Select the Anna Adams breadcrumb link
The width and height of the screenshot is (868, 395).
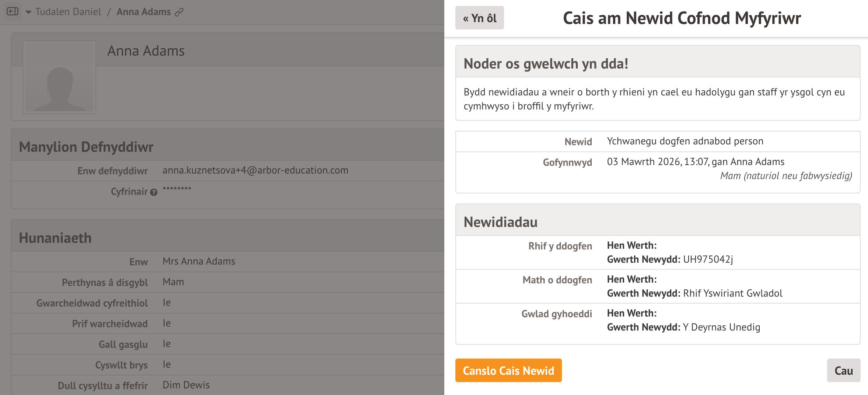pyautogui.click(x=144, y=12)
